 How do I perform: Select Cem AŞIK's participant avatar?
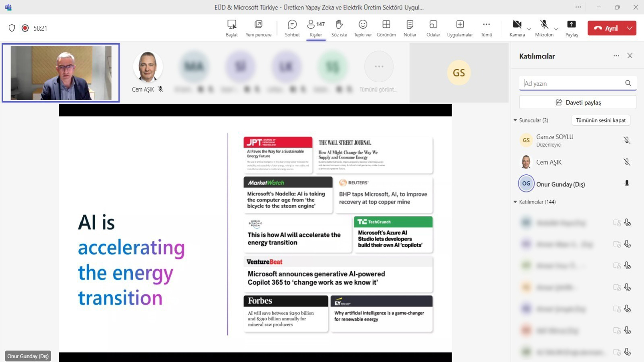click(148, 67)
